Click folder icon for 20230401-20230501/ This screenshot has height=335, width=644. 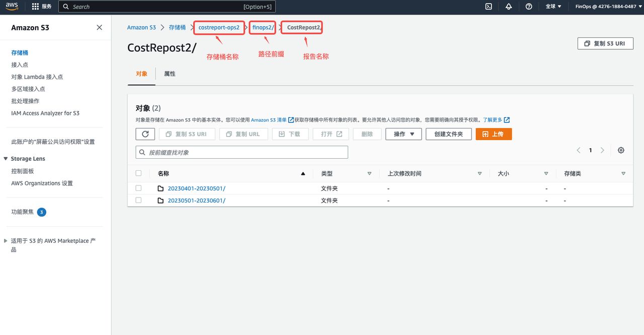coord(161,188)
